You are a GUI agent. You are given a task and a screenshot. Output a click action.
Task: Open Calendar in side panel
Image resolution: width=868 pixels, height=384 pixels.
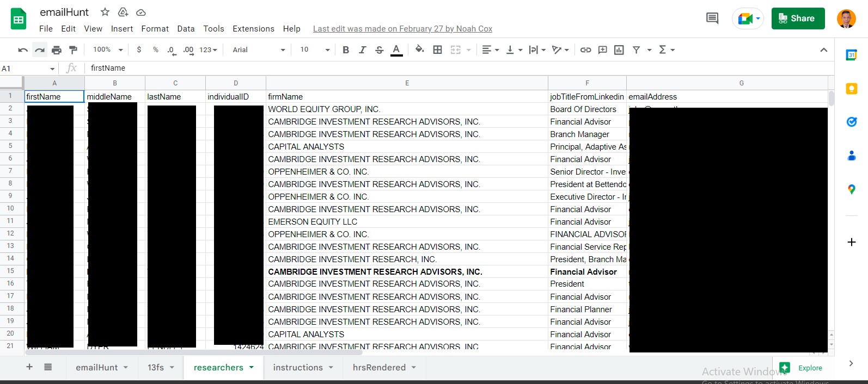tap(852, 55)
